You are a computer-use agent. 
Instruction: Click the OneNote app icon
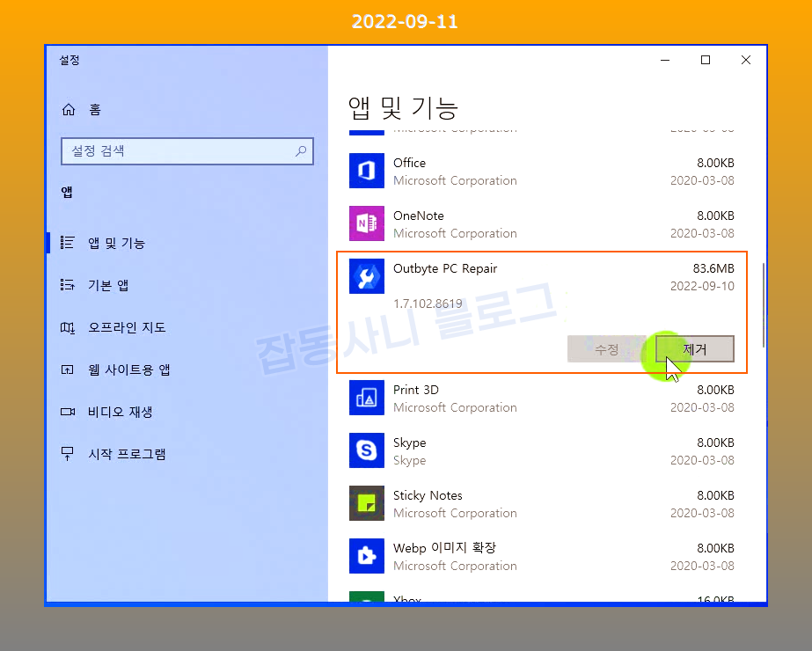(x=367, y=223)
